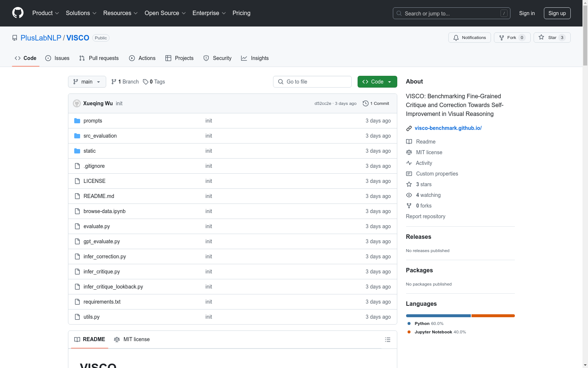The width and height of the screenshot is (588, 368).
Task: Click Report repository link
Action: 426,216
